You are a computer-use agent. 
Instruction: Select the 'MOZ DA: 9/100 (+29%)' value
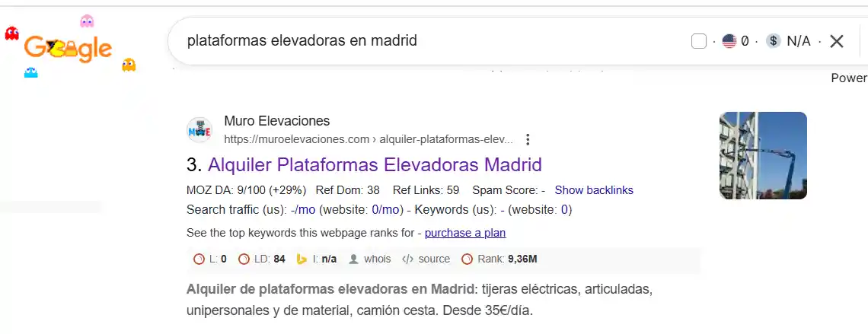coord(247,190)
